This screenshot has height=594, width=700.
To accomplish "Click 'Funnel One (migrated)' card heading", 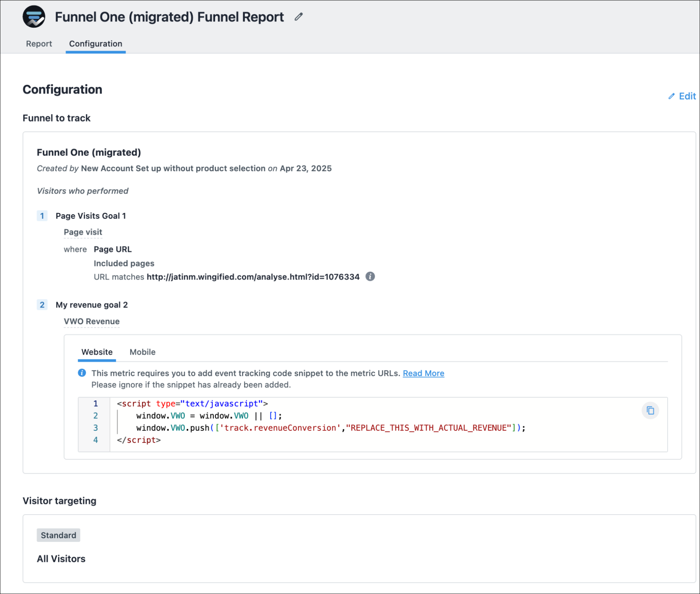I will point(89,152).
